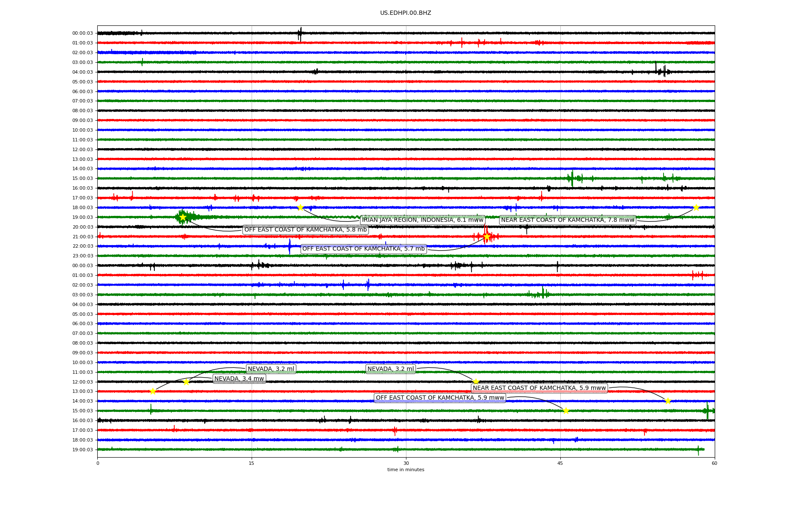The width and height of the screenshot is (812, 508).
Task: Click the star on the 19:00:03 green trace
Action: [x=183, y=217]
